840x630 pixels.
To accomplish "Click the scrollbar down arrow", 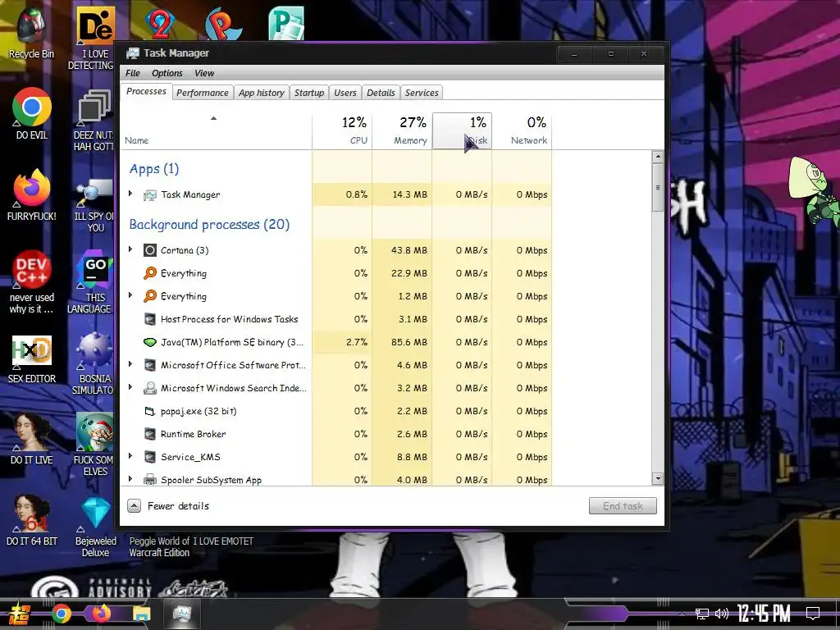I will point(657,478).
